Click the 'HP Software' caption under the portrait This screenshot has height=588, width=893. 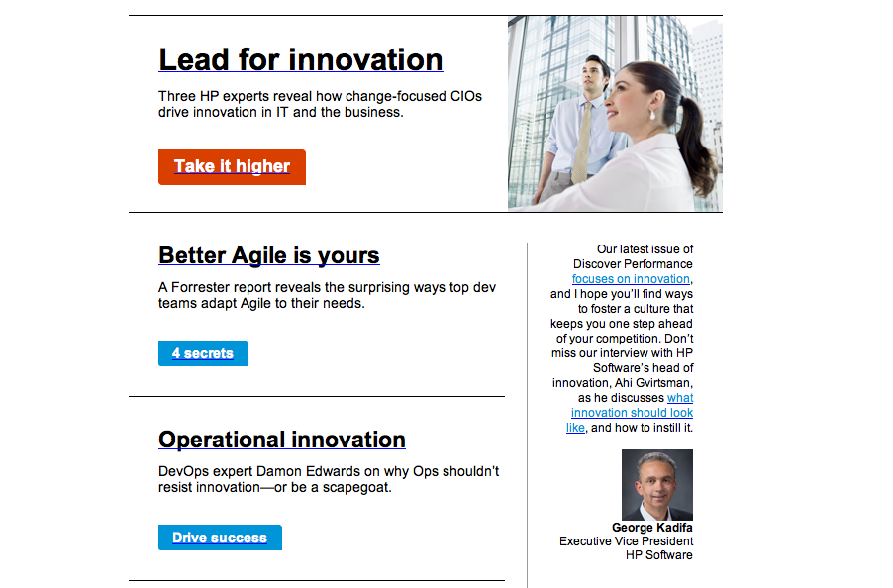click(659, 555)
